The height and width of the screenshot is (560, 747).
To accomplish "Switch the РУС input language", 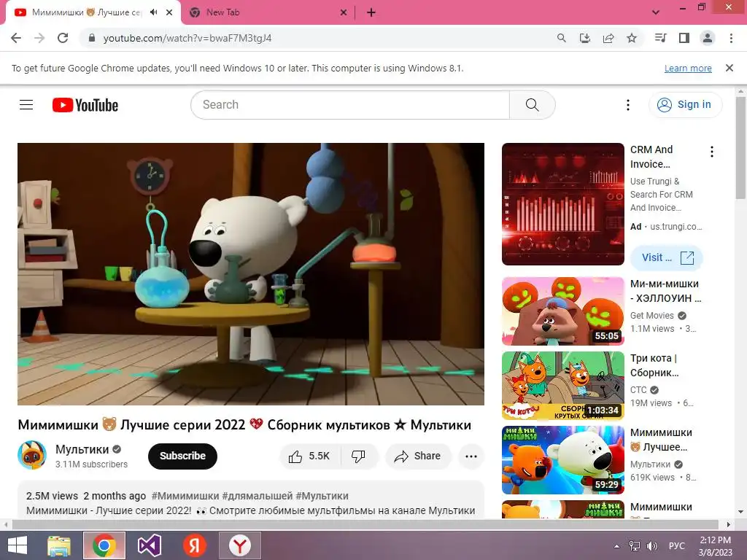I will 676,546.
